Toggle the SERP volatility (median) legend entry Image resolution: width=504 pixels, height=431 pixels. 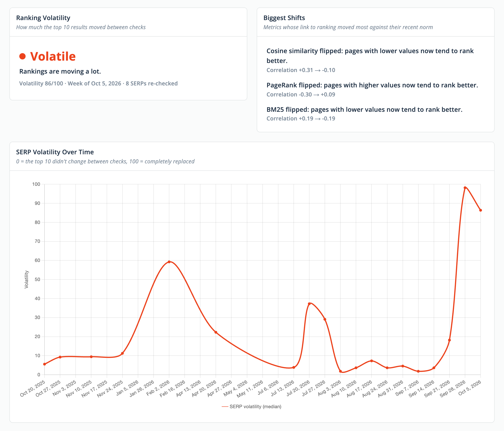252,406
